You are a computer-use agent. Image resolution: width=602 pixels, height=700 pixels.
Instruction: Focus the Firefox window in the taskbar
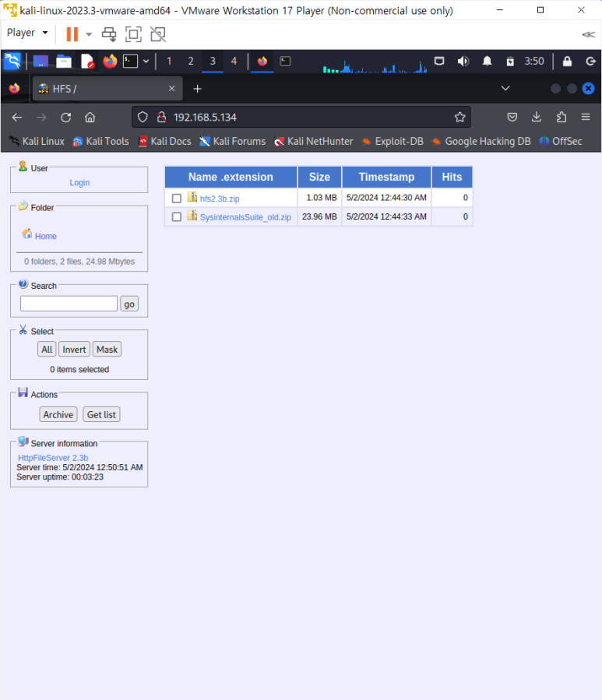click(262, 62)
